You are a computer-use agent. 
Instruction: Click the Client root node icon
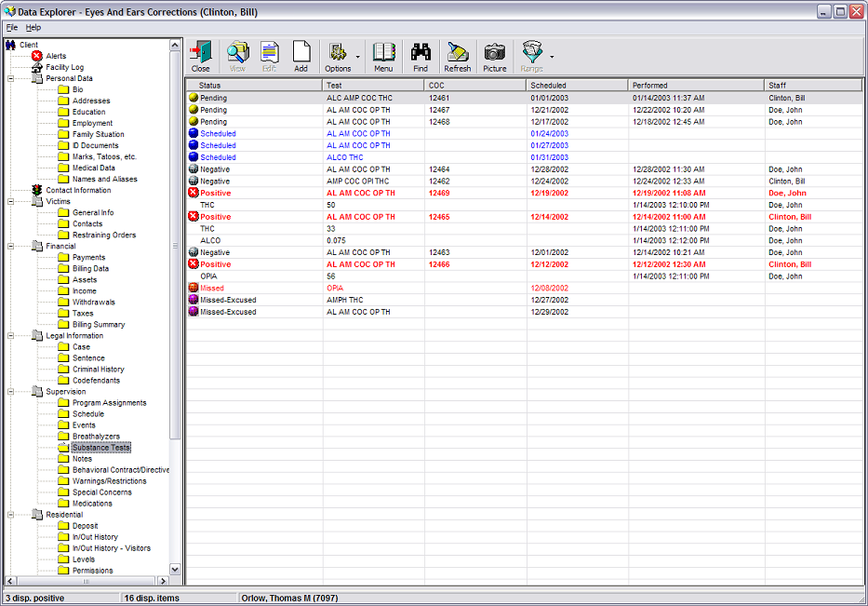coord(10,45)
